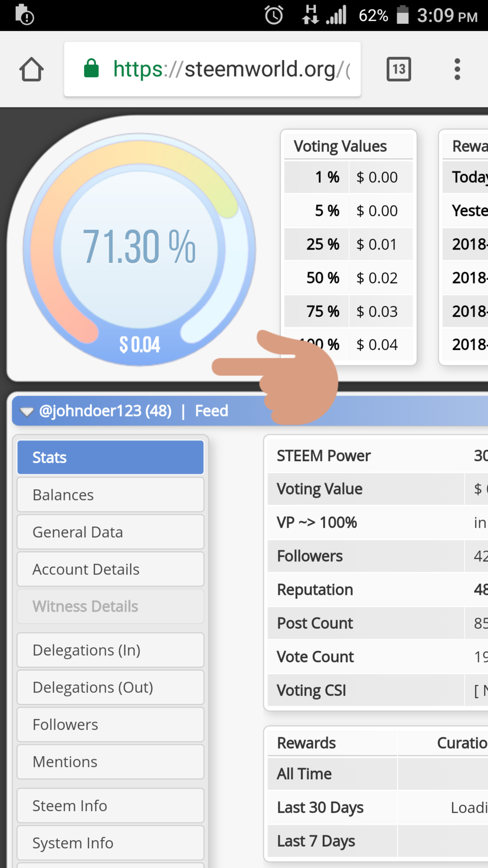
Task: Open the Mentions sidebar button
Action: click(111, 762)
